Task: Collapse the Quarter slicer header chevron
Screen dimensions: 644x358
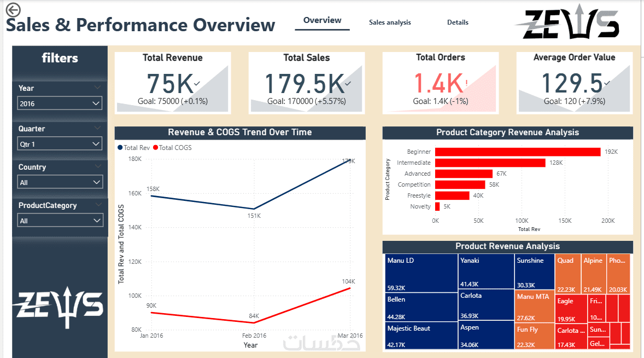Action: (98, 128)
